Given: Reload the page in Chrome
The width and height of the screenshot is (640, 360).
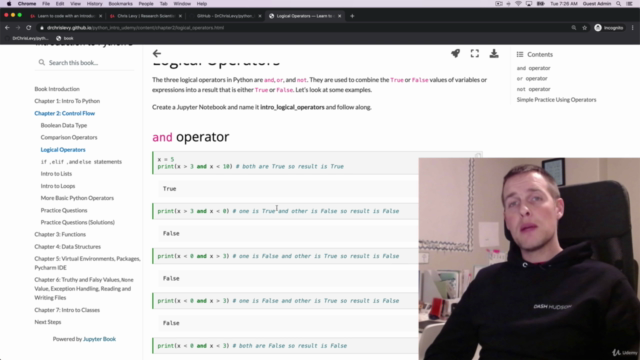Looking at the screenshot, I should click(x=29, y=28).
